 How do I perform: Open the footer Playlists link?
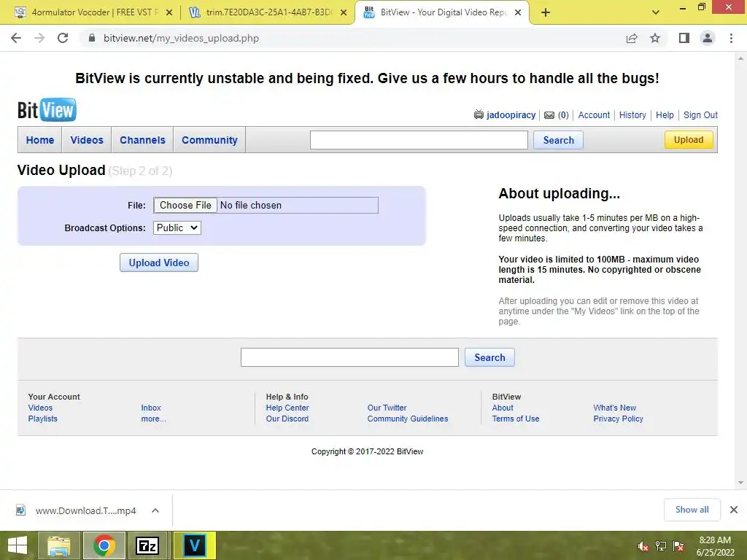[x=42, y=419]
